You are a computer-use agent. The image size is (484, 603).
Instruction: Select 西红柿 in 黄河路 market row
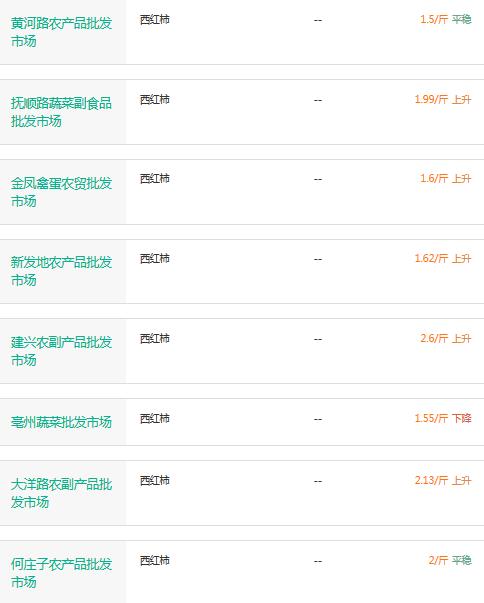click(155, 19)
